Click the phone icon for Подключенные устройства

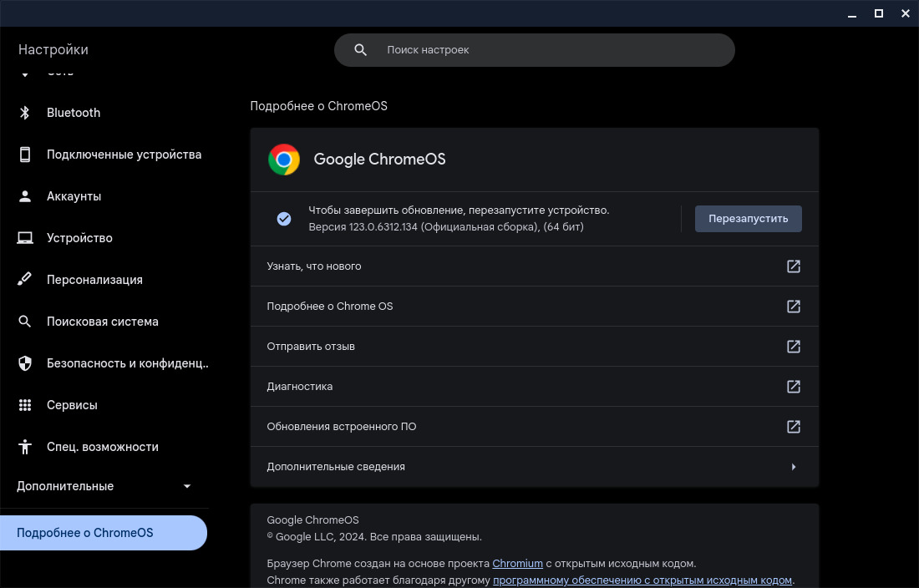pos(25,155)
